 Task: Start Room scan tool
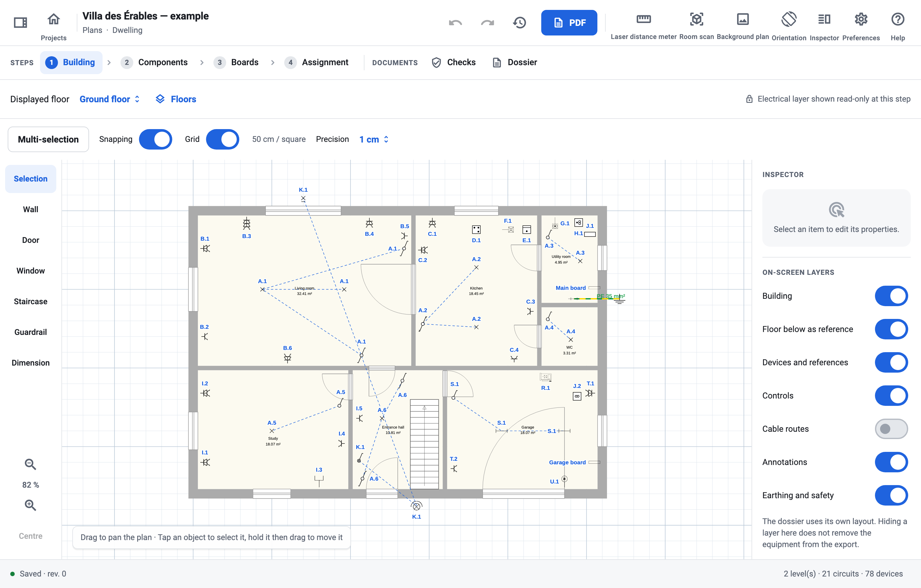[697, 19]
